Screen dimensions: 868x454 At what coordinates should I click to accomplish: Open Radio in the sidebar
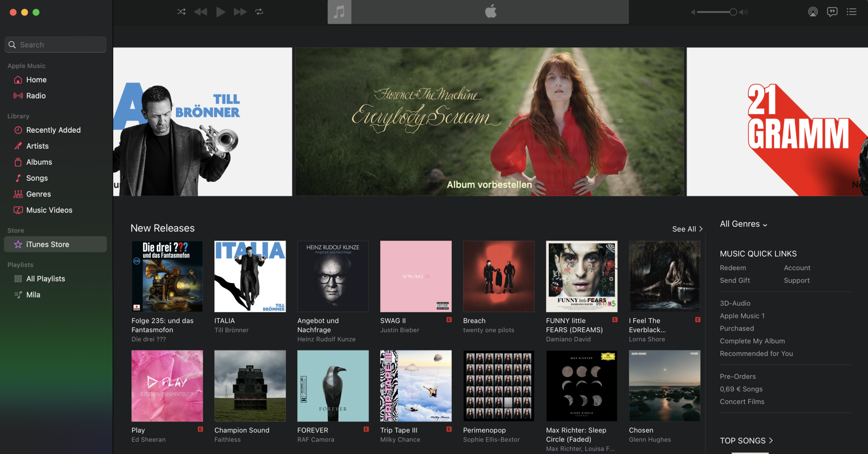coord(56,96)
